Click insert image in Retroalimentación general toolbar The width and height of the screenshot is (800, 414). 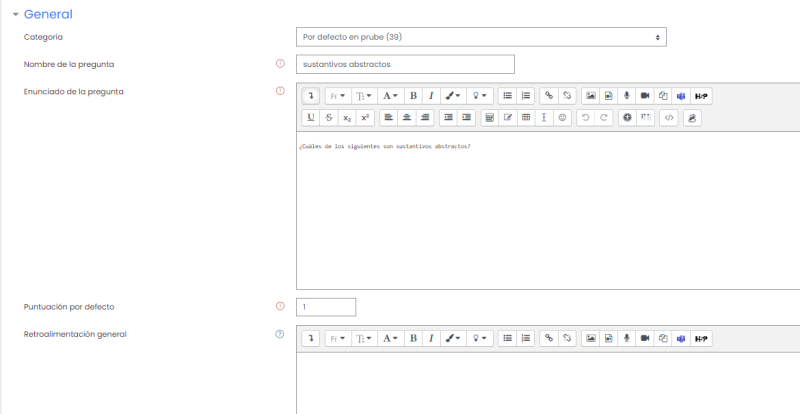click(x=591, y=338)
